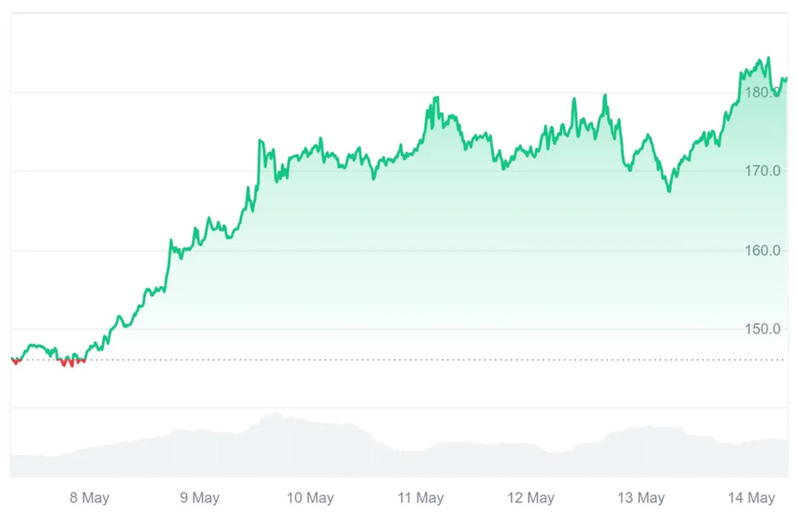Click the 180.0 price axis label
798x532 pixels.
point(763,93)
